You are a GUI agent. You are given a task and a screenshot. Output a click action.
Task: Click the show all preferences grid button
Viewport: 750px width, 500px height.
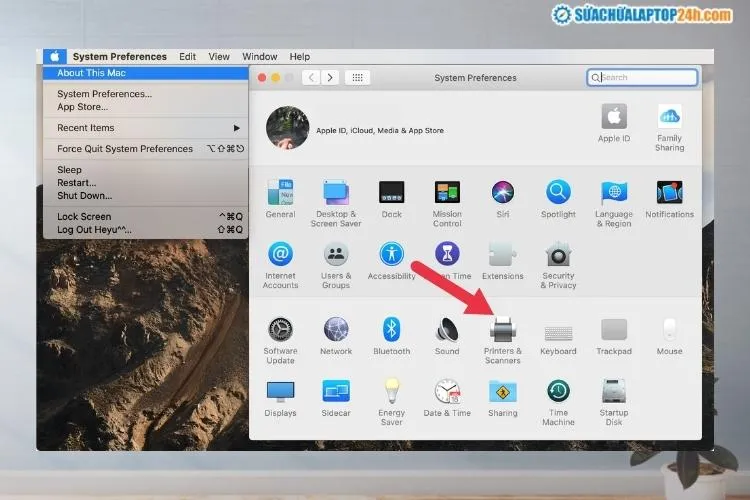(359, 77)
